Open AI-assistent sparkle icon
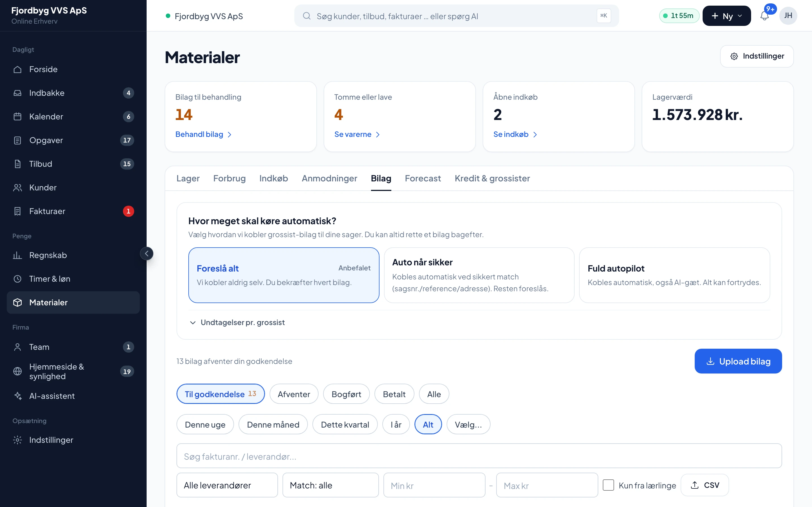 (17, 396)
